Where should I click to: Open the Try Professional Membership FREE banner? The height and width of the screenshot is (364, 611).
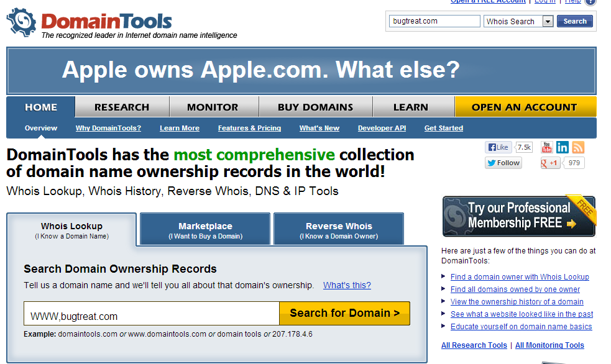518,216
